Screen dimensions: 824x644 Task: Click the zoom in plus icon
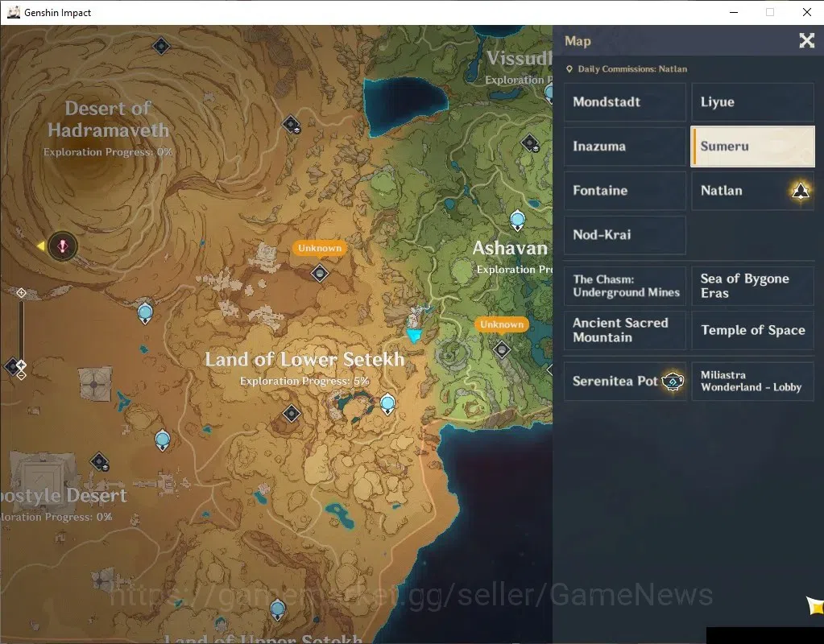(x=21, y=292)
